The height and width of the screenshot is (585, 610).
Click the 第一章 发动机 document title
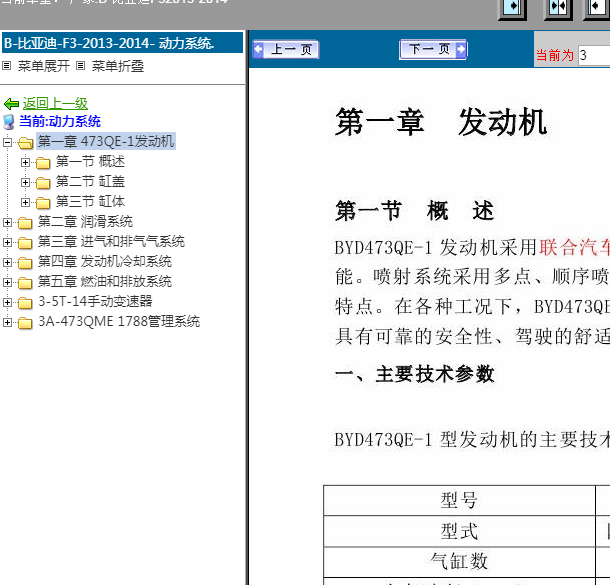tap(441, 122)
